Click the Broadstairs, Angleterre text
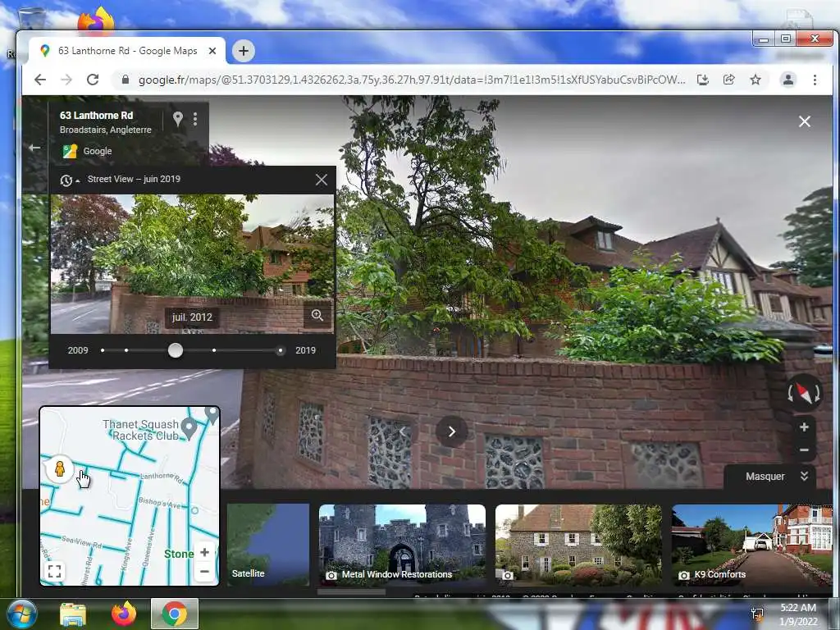Screen dimensions: 840x630 click(x=106, y=130)
